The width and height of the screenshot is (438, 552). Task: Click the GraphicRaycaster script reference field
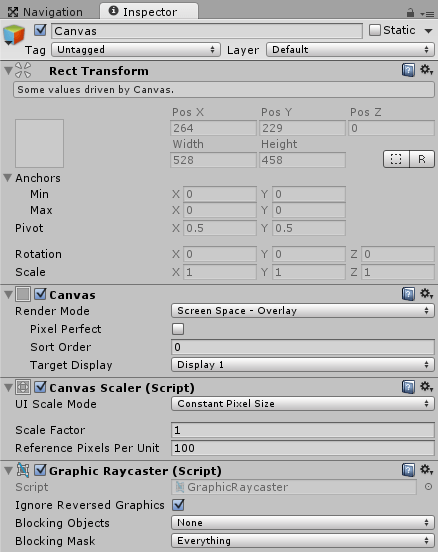click(x=294, y=487)
